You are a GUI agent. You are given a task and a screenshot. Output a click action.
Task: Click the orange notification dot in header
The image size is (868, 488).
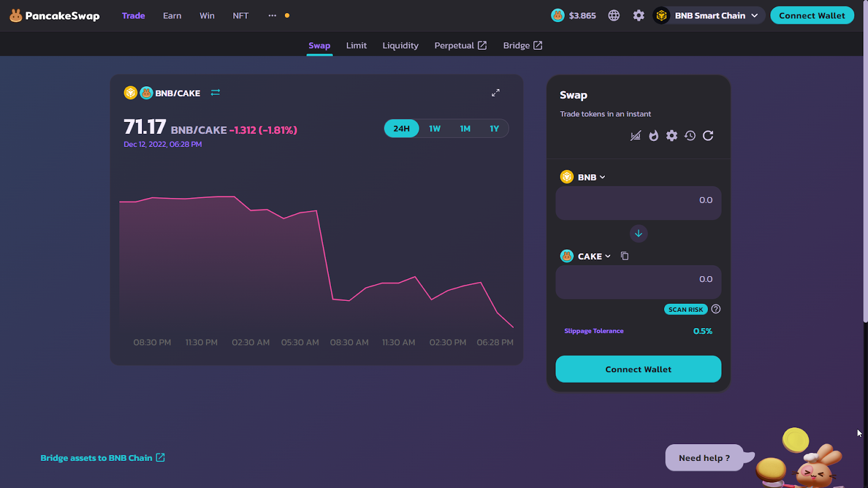(x=287, y=16)
